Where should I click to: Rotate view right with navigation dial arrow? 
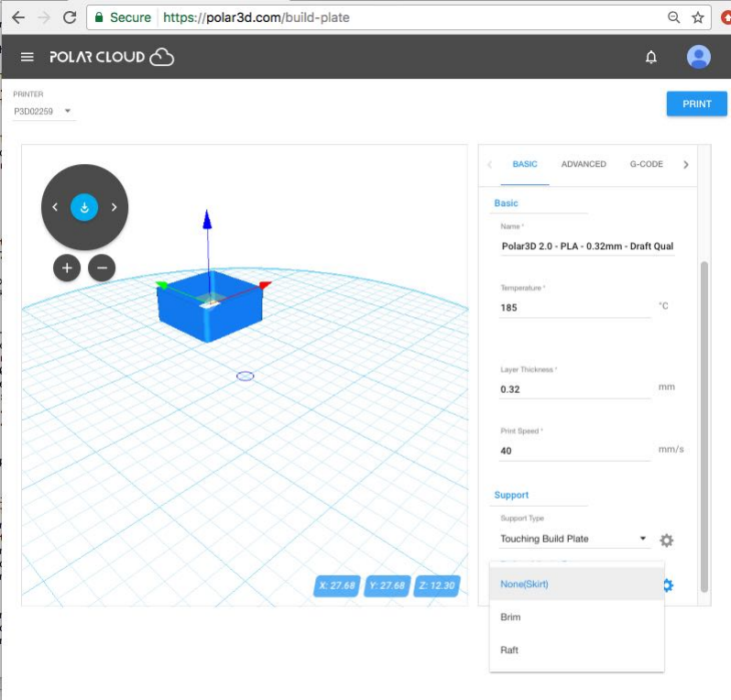115,207
